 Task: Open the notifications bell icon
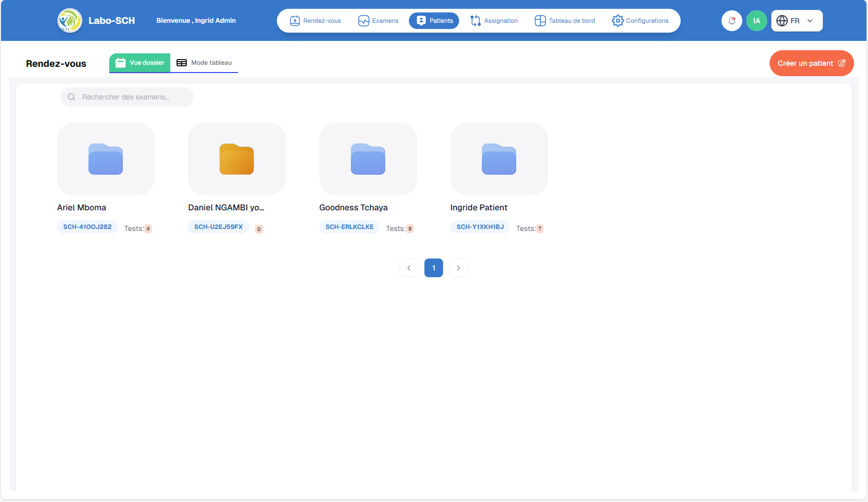click(731, 21)
